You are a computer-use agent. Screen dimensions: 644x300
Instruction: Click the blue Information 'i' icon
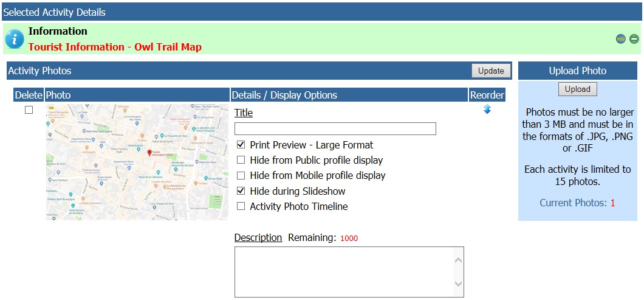pos(15,39)
